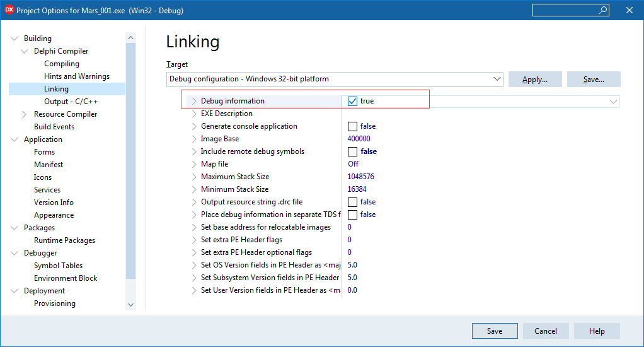The height and width of the screenshot is (347, 644).
Task: Expand the EXE Description option row
Action: 194,114
